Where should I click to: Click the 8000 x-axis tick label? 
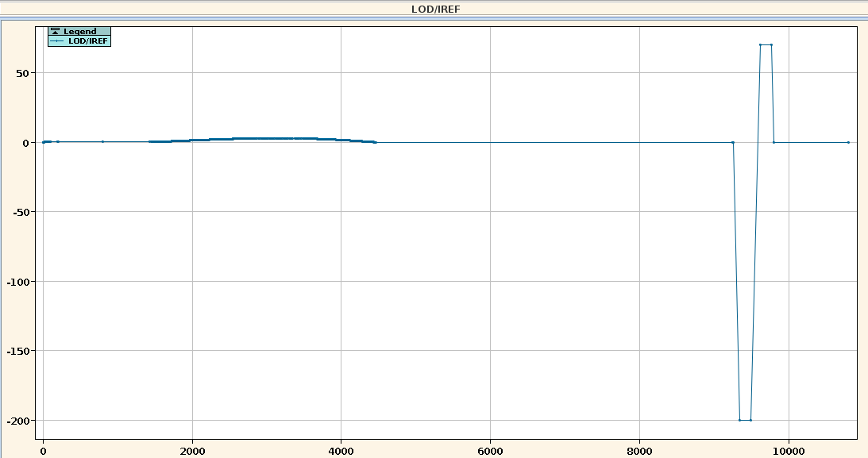click(x=639, y=450)
